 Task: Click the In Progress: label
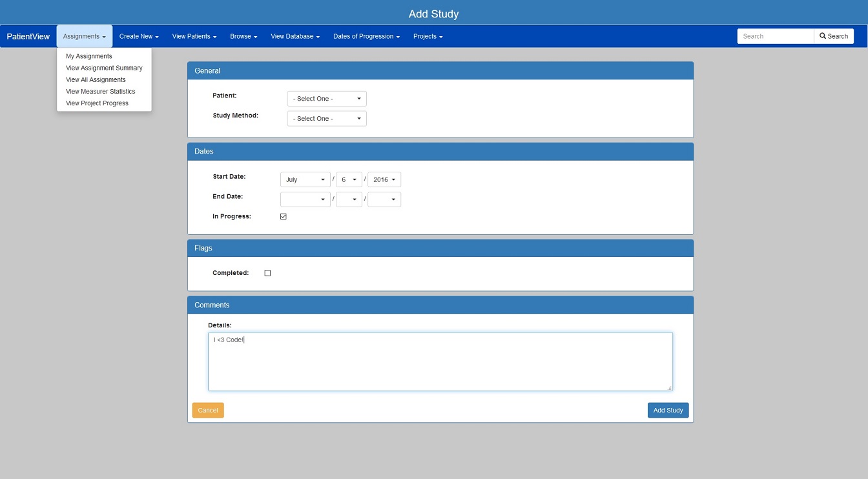(232, 216)
